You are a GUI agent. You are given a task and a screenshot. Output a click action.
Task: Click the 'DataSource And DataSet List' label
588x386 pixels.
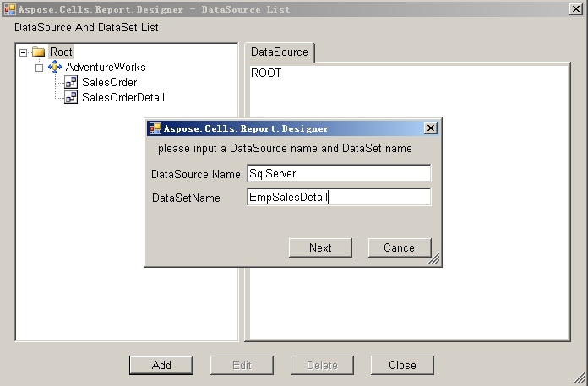86,27
